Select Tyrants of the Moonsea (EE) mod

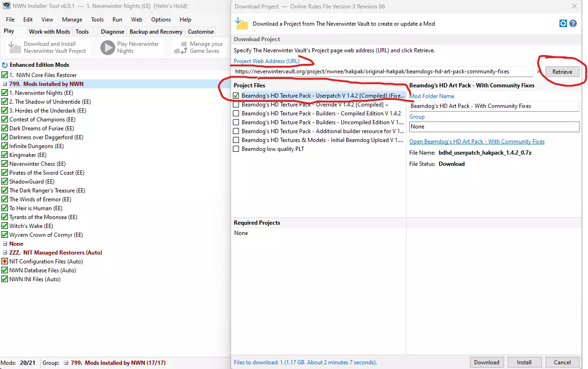pos(43,217)
